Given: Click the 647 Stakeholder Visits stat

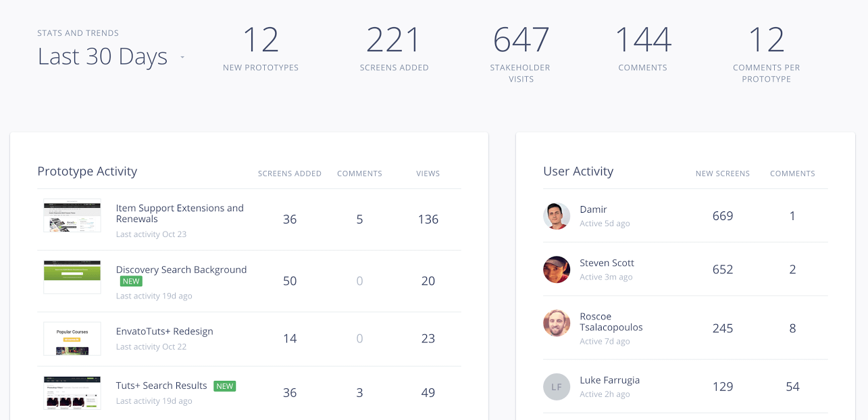Looking at the screenshot, I should [x=521, y=53].
